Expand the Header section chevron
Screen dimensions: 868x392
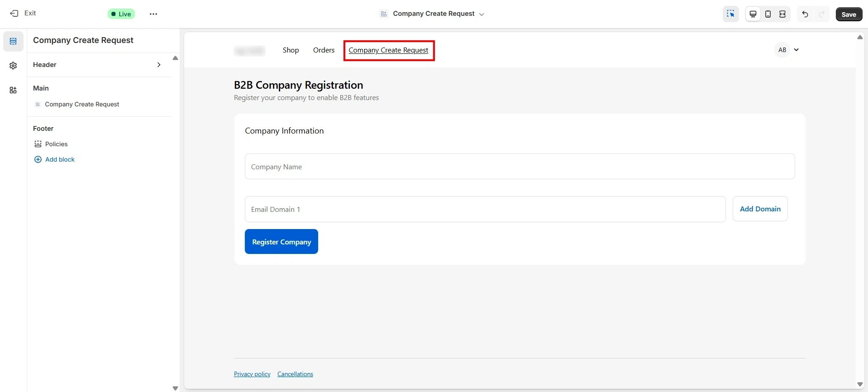tap(159, 65)
